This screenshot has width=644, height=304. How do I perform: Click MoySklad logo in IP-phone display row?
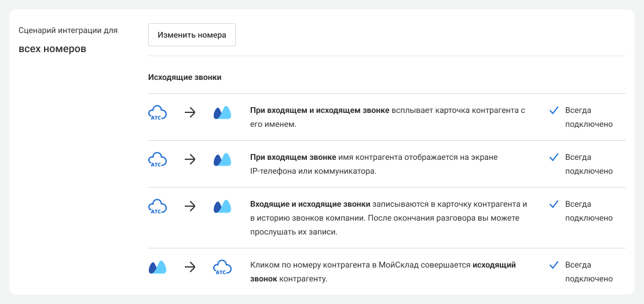[222, 160]
